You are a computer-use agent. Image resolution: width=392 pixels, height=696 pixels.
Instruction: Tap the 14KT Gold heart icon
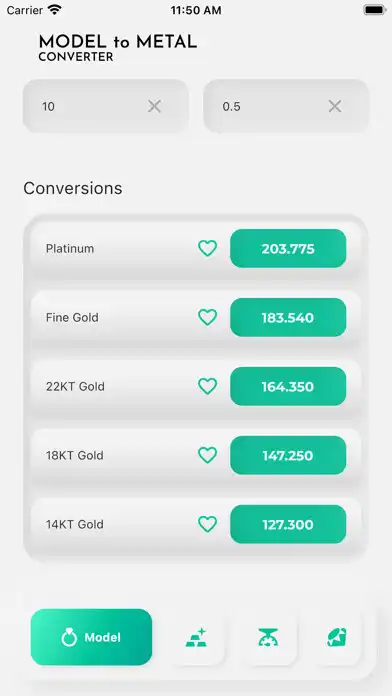[x=207, y=524]
